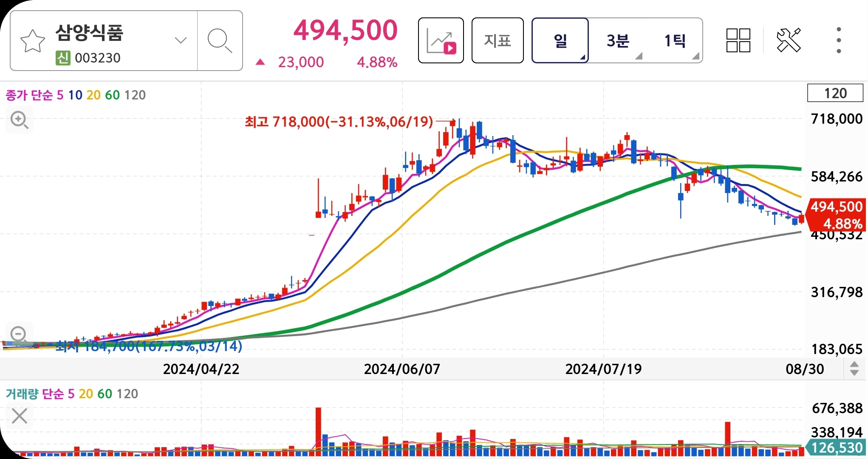Click the 08/30 date label
Screen dimensions: 868x459
click(x=805, y=369)
